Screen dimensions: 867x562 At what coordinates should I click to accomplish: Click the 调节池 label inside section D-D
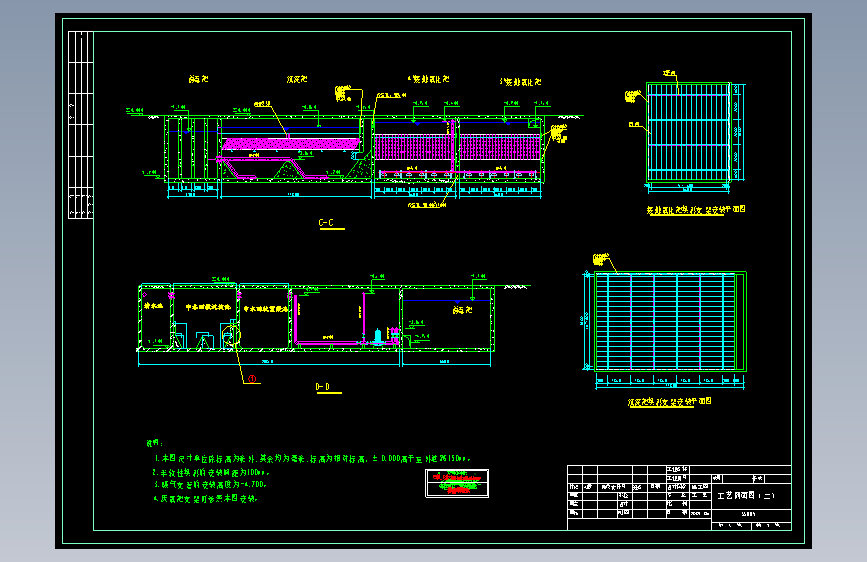[462, 310]
